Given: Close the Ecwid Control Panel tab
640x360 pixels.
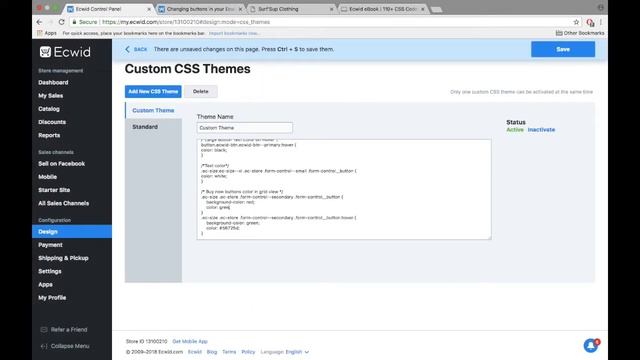Looking at the screenshot, I should point(149,9).
